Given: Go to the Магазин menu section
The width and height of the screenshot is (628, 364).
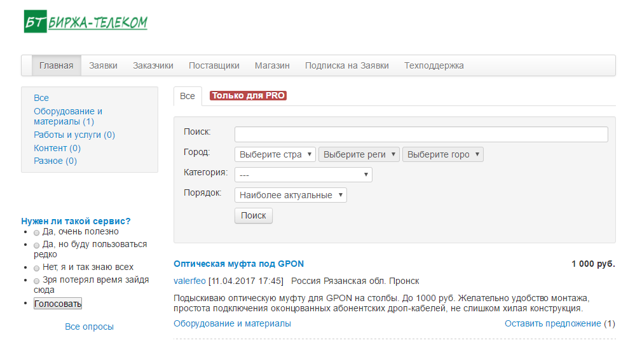Looking at the screenshot, I should point(272,65).
